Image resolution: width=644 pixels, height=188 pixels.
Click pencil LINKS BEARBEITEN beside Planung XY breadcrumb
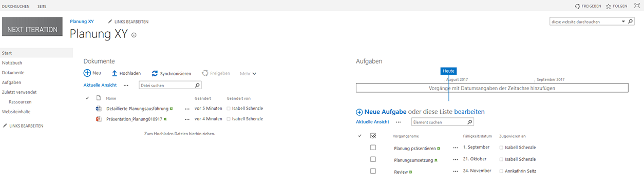click(x=128, y=22)
